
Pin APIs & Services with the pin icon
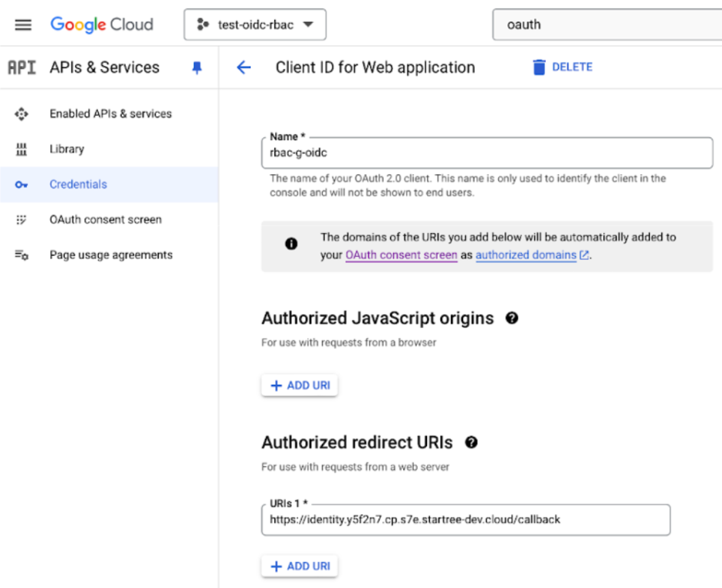click(197, 67)
